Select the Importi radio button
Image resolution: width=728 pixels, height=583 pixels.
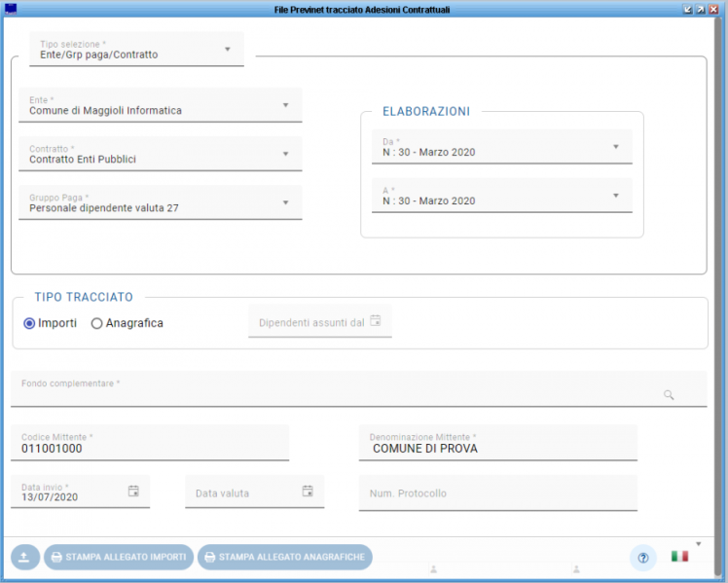[29, 323]
